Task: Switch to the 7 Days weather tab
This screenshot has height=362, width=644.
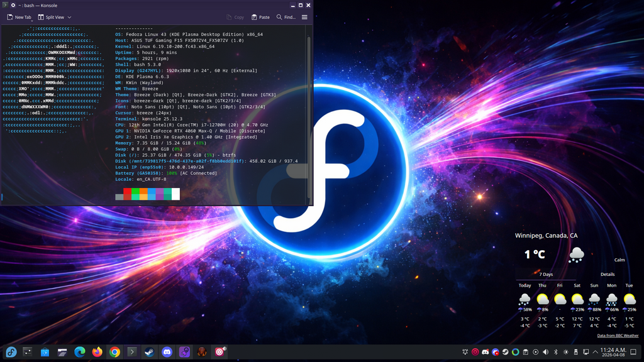Action: tap(546, 274)
